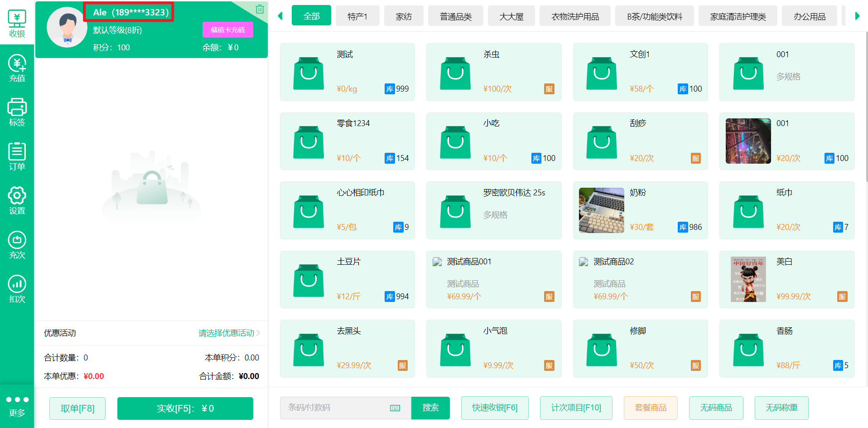The height and width of the screenshot is (428, 868).
Task: Select the 充次 sidebar icon
Action: (17, 245)
